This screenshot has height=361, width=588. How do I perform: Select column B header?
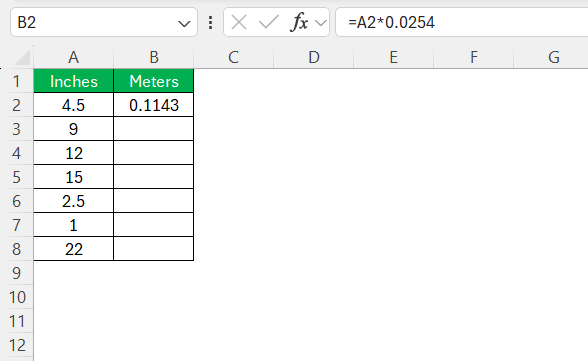tap(154, 57)
